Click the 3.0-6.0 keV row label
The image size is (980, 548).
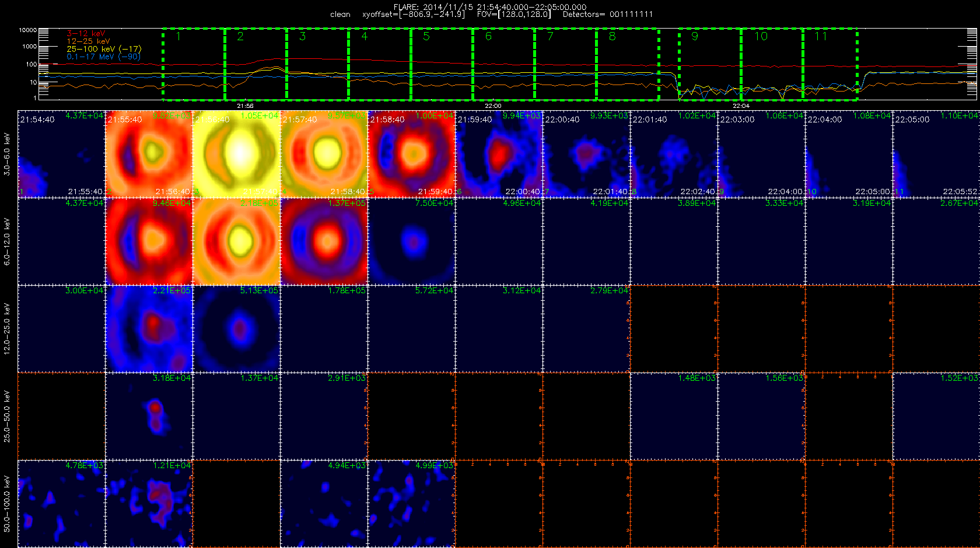click(x=7, y=154)
